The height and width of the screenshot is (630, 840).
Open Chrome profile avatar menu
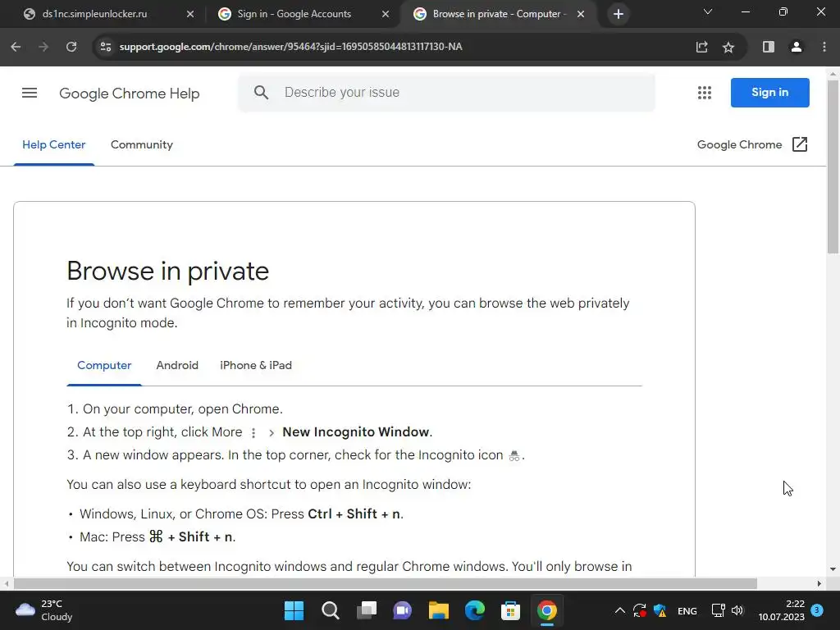pos(797,47)
